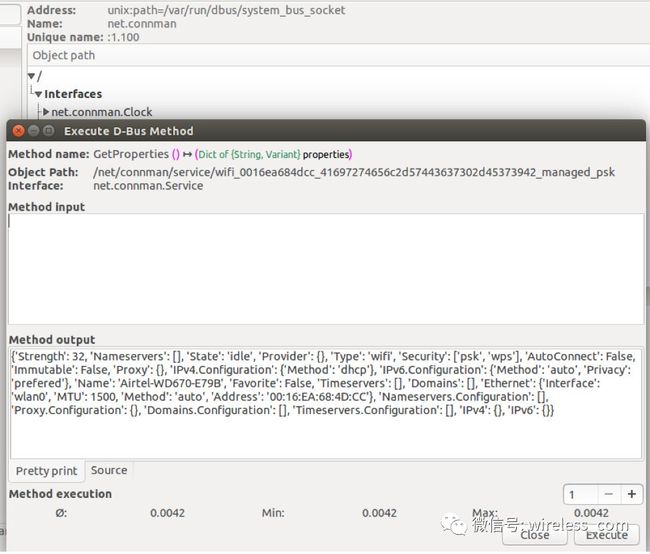Click the unique name :1.100 value
Viewport: 650px width, 554px height.
124,37
